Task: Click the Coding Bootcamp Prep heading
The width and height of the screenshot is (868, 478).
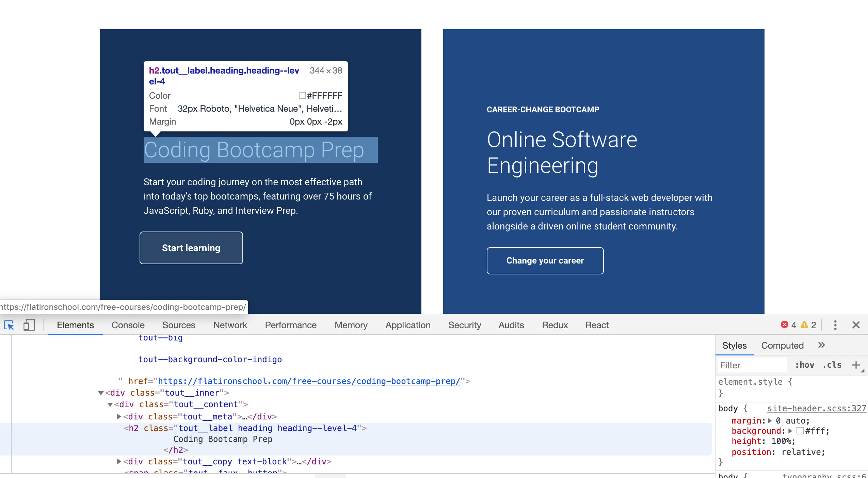Action: pyautogui.click(x=254, y=150)
